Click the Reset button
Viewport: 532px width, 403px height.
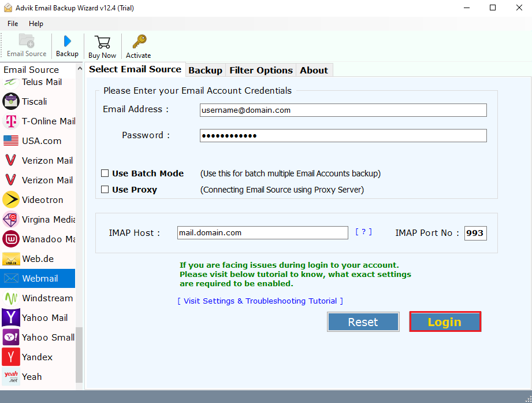pyautogui.click(x=363, y=321)
